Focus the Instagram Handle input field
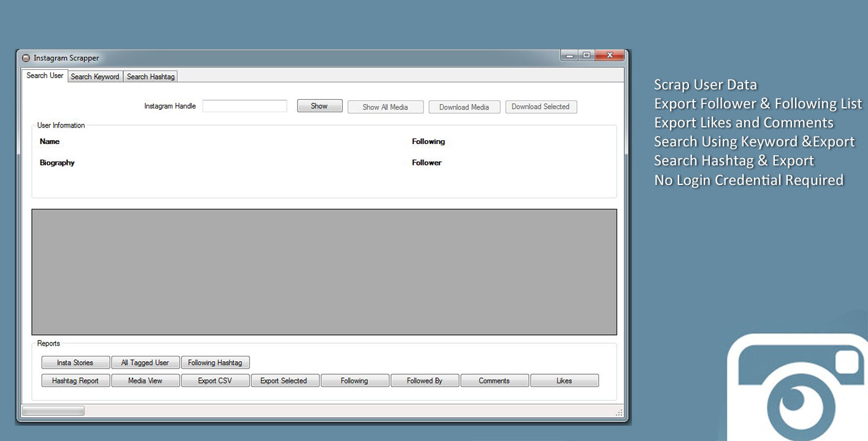This screenshot has width=868, height=441. pos(245,106)
